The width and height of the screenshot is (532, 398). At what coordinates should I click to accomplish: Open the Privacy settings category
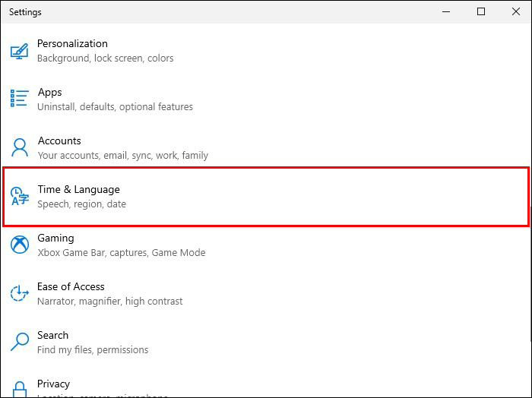53,384
